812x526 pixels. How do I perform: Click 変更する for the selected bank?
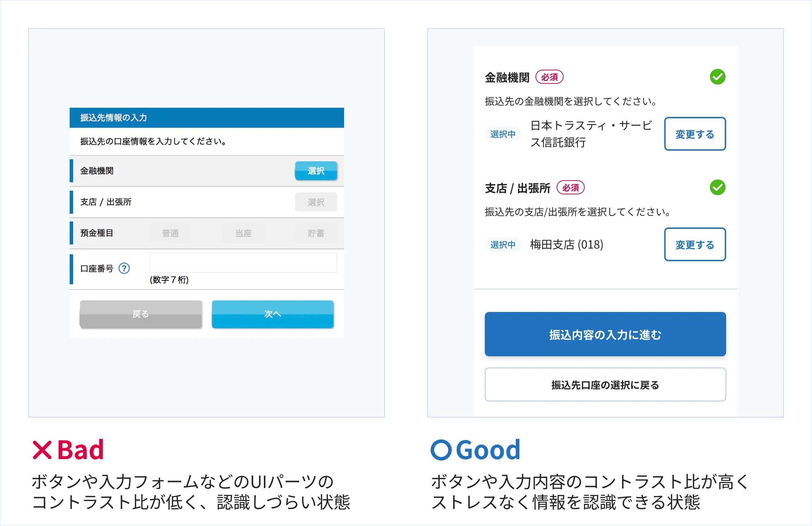click(695, 134)
